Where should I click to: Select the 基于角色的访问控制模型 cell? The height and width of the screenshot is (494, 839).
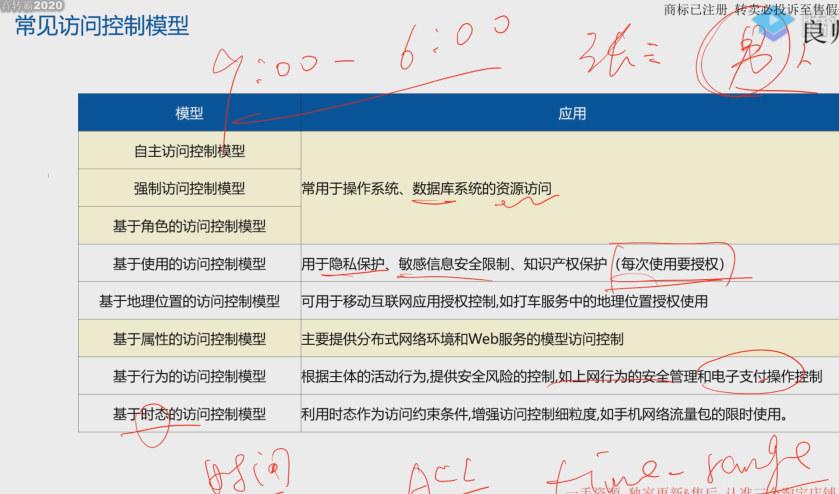coord(189,226)
